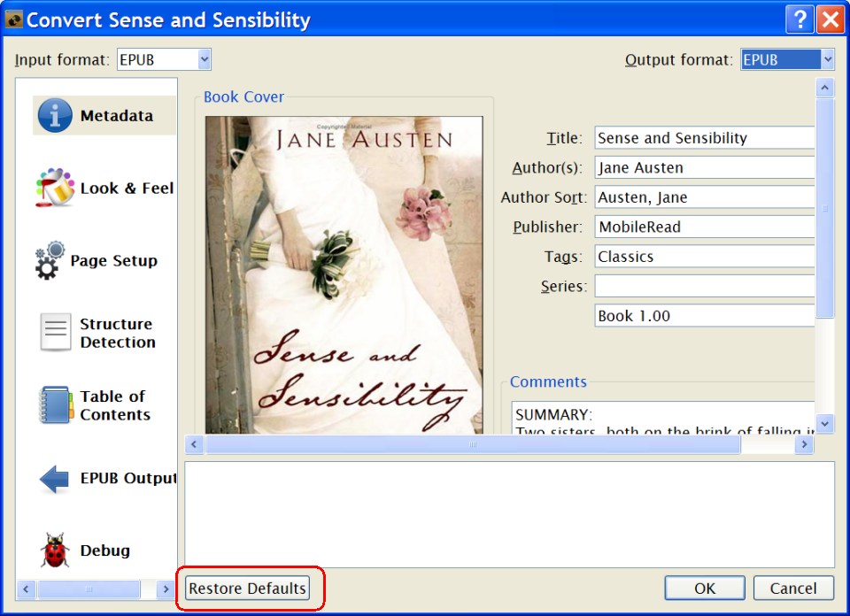Click the metadata vertical scrollbar thumb
850x616 pixels.
coord(824,208)
